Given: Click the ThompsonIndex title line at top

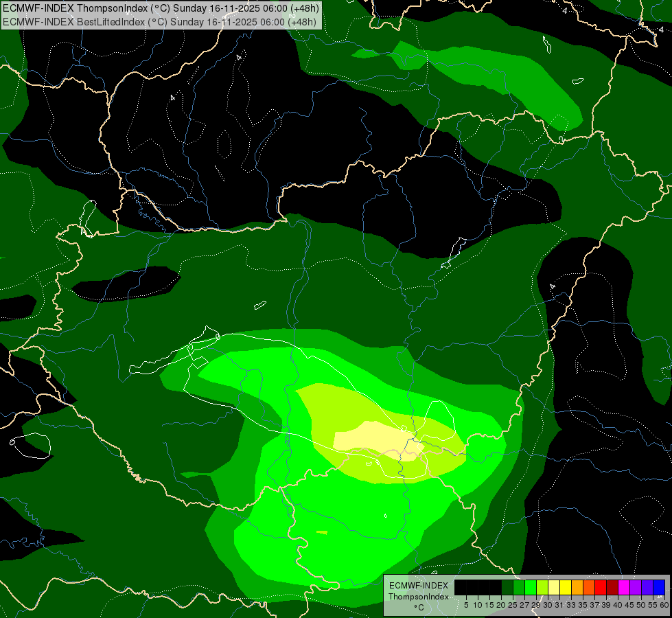Looking at the screenshot, I should point(161,8).
